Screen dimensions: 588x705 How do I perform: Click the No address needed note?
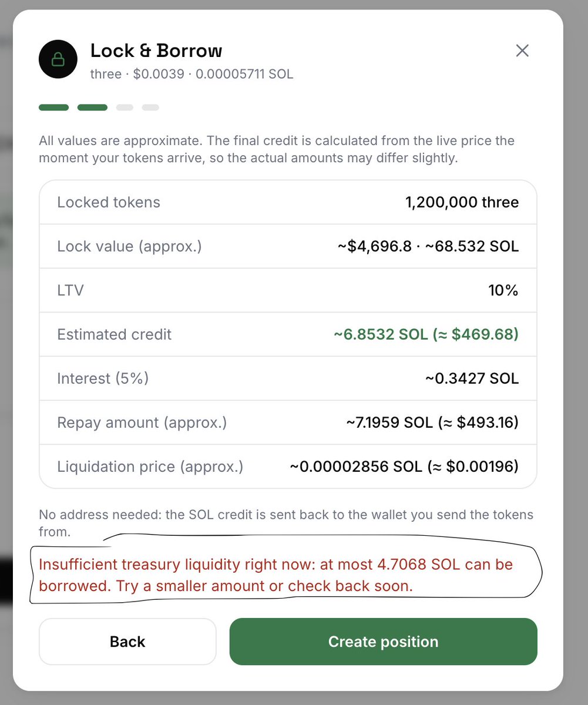(x=286, y=523)
